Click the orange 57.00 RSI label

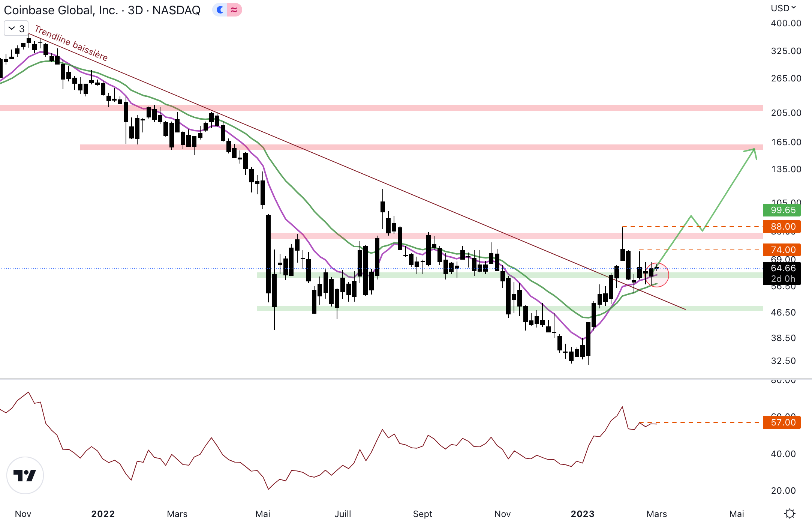coord(782,422)
